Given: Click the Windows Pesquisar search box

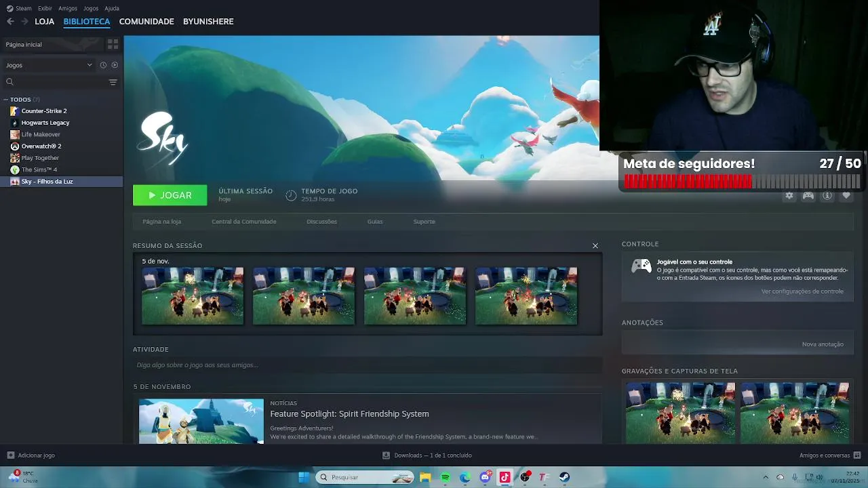Looking at the screenshot, I should tap(365, 477).
